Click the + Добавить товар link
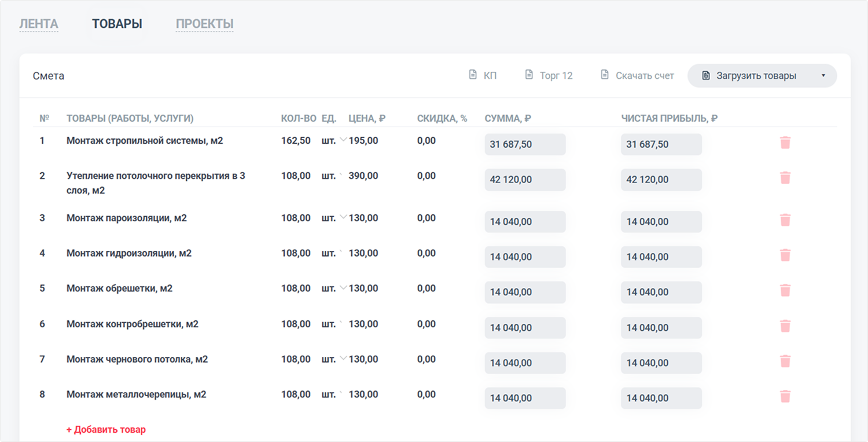868x442 pixels. (x=106, y=429)
